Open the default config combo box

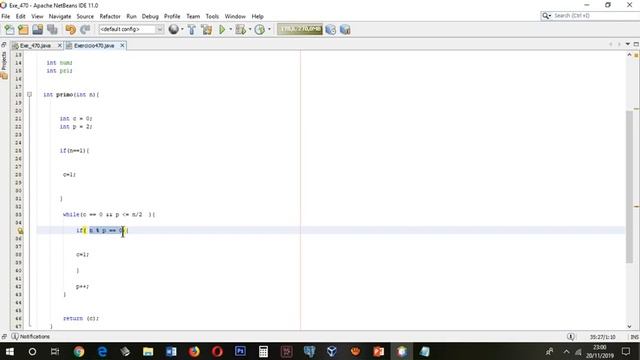[x=131, y=29]
